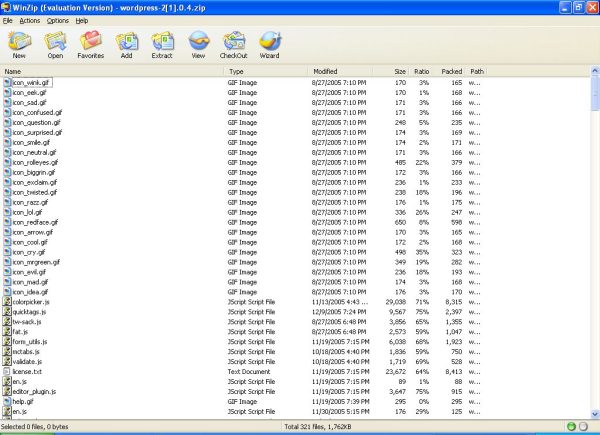Select the form_utils.js script icon
The width and height of the screenshot is (600, 435).
point(7,341)
